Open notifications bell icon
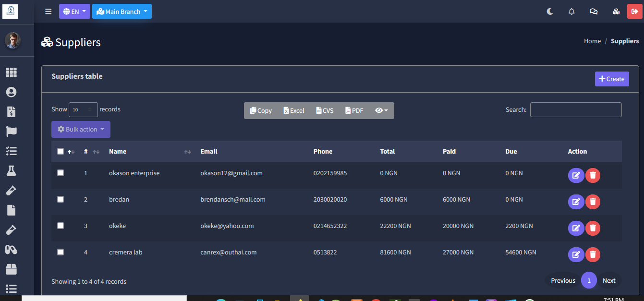 click(x=571, y=12)
